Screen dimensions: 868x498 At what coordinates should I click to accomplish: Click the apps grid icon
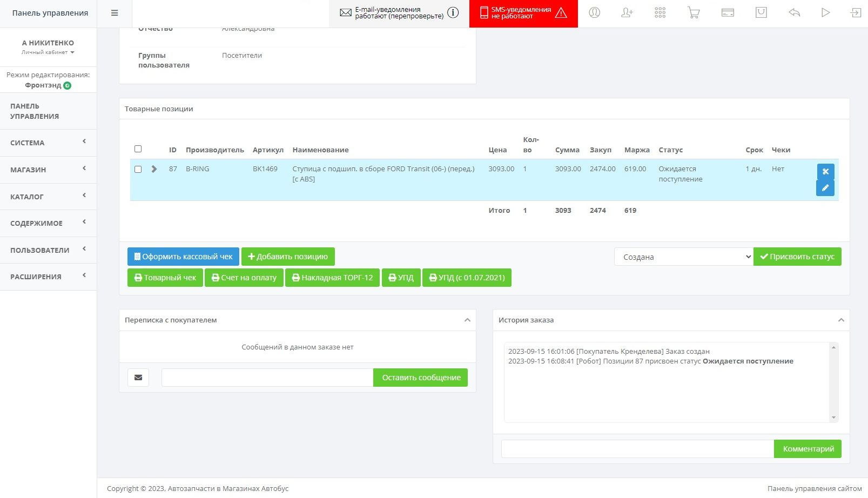tap(660, 13)
